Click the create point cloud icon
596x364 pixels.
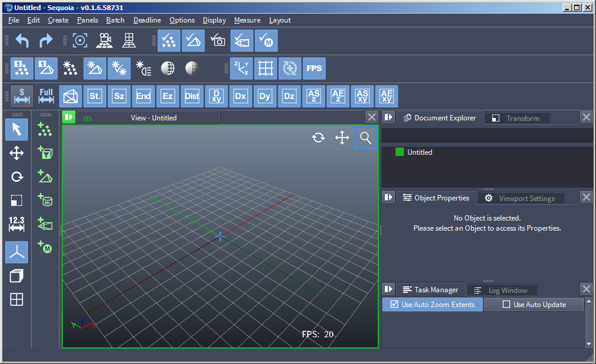click(x=45, y=130)
